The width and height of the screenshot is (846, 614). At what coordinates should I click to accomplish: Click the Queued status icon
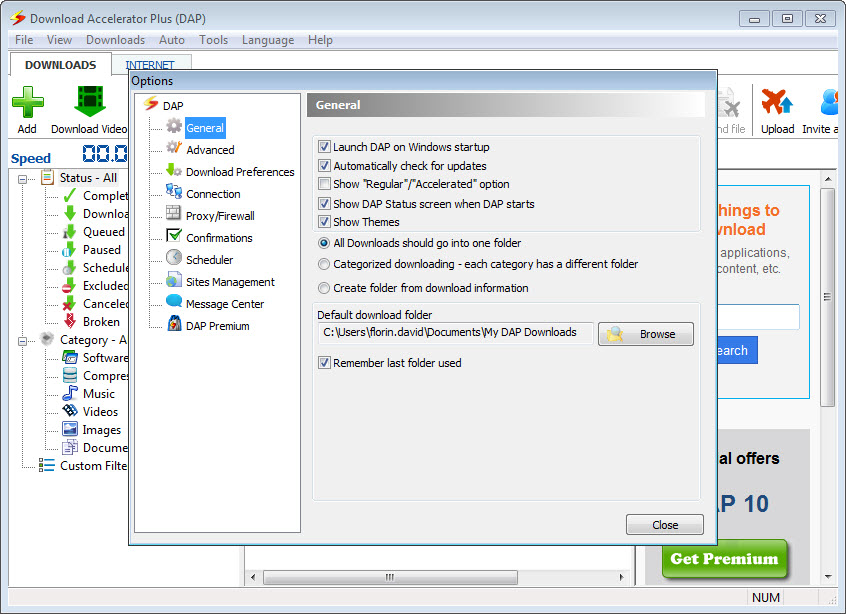[69, 231]
